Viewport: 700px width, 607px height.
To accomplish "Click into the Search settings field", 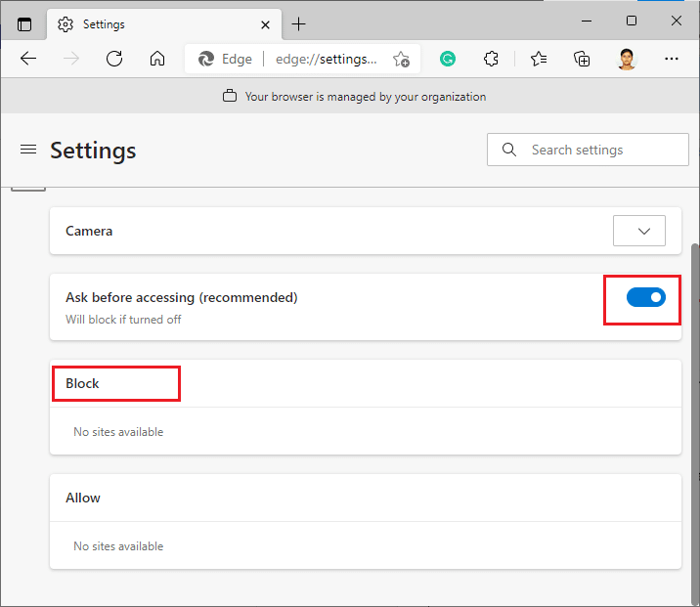I will 588,150.
